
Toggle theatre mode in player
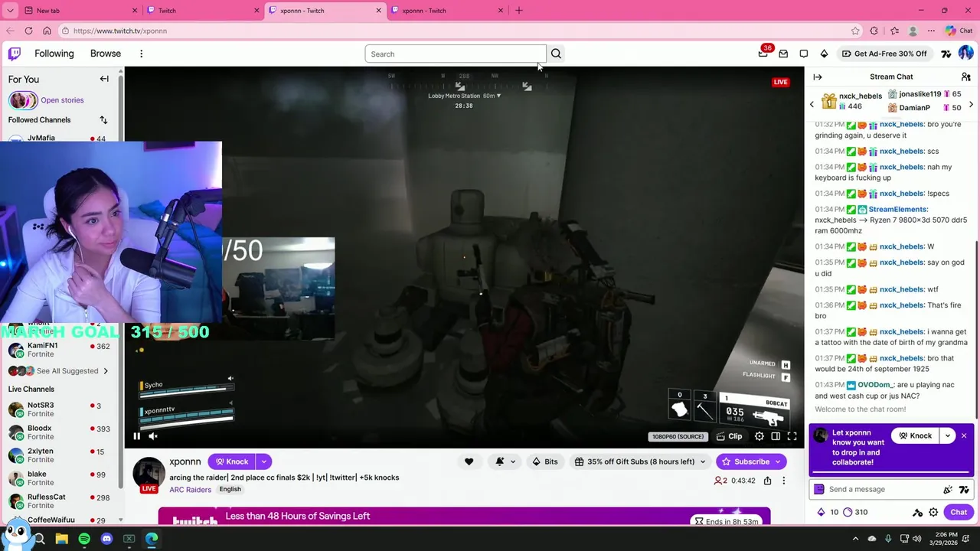(x=776, y=436)
